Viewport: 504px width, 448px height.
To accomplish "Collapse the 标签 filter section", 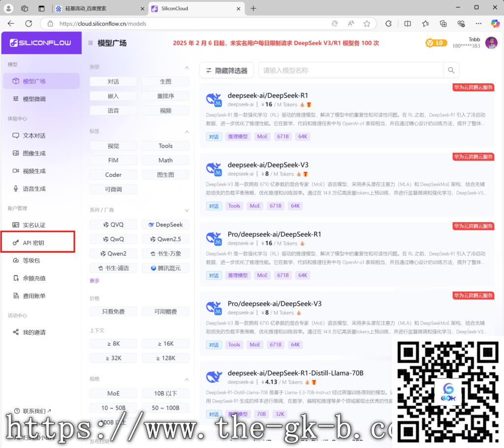I will 187,132.
